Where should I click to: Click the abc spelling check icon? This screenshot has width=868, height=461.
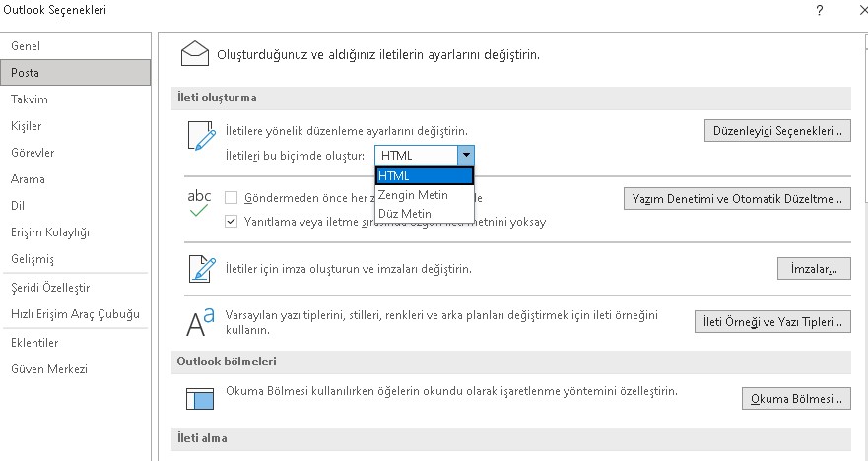(x=199, y=203)
